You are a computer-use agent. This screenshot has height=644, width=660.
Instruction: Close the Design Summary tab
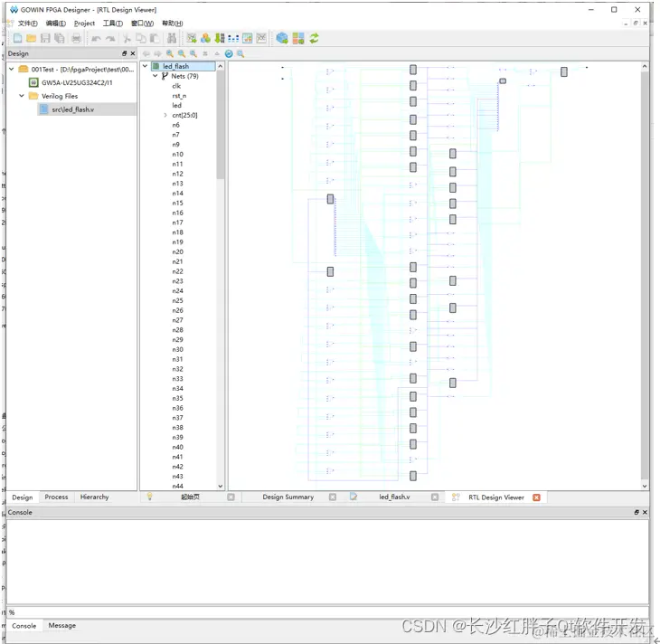(x=333, y=497)
